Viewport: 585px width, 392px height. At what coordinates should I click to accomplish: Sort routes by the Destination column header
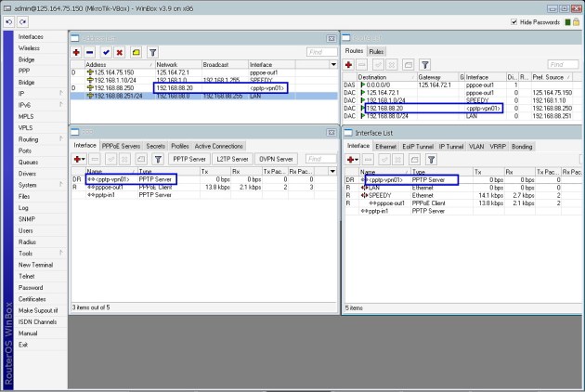pyautogui.click(x=386, y=77)
